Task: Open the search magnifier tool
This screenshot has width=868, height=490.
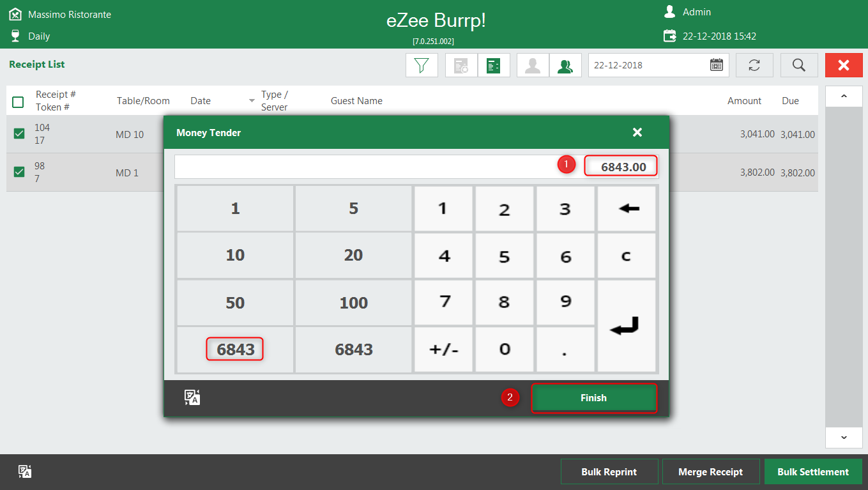Action: click(x=799, y=65)
